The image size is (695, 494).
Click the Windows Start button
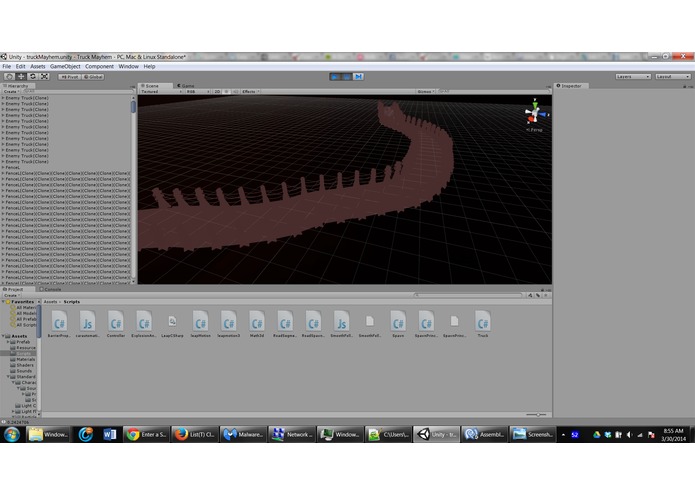[x=12, y=435]
